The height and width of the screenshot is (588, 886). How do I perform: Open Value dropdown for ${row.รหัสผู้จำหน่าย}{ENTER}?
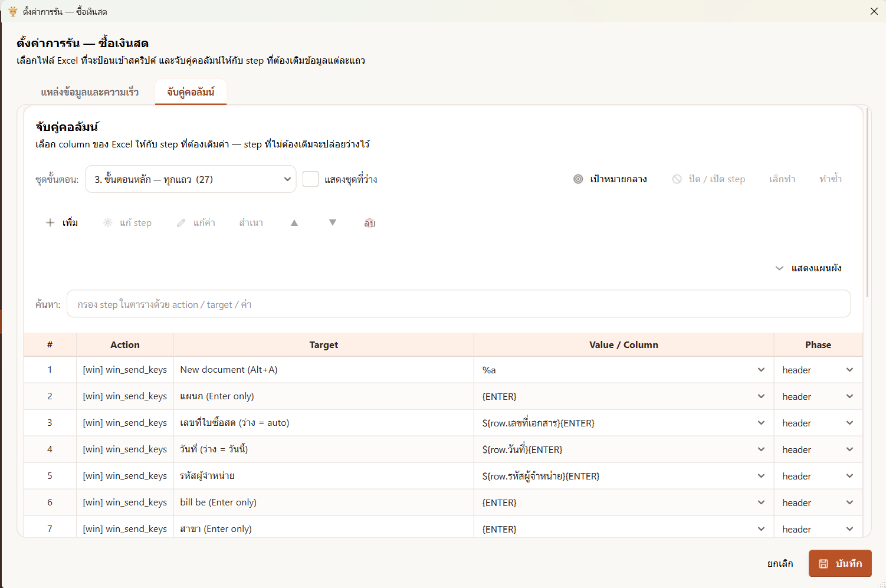pyautogui.click(x=761, y=476)
